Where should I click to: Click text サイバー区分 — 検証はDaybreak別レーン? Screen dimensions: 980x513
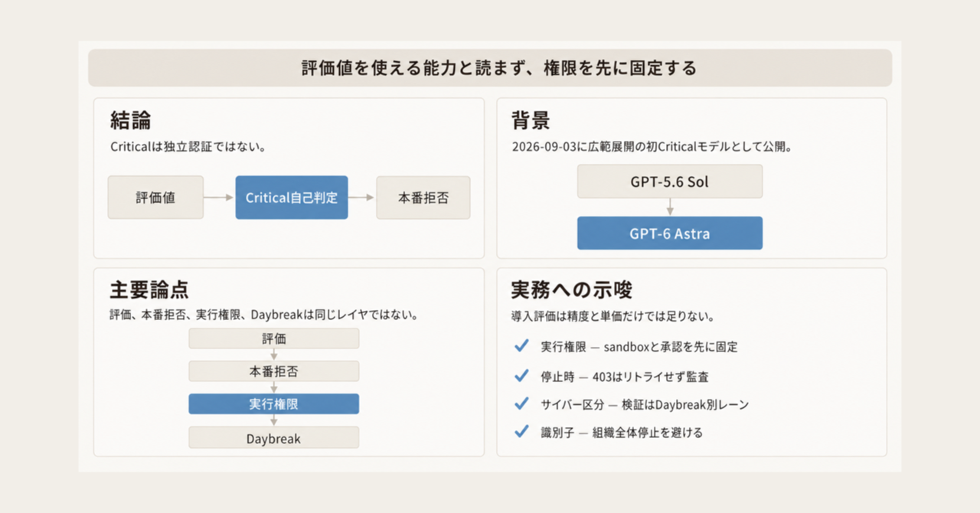[645, 404]
